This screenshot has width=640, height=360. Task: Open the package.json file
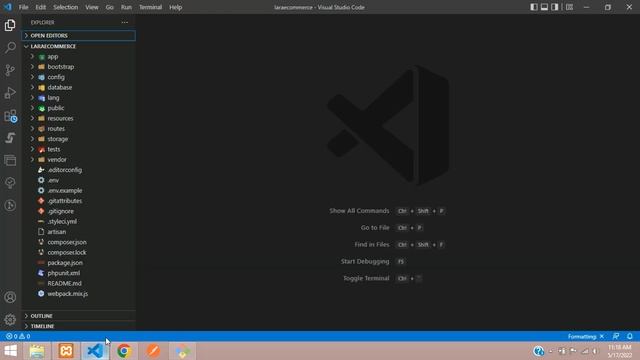[x=78, y=263]
